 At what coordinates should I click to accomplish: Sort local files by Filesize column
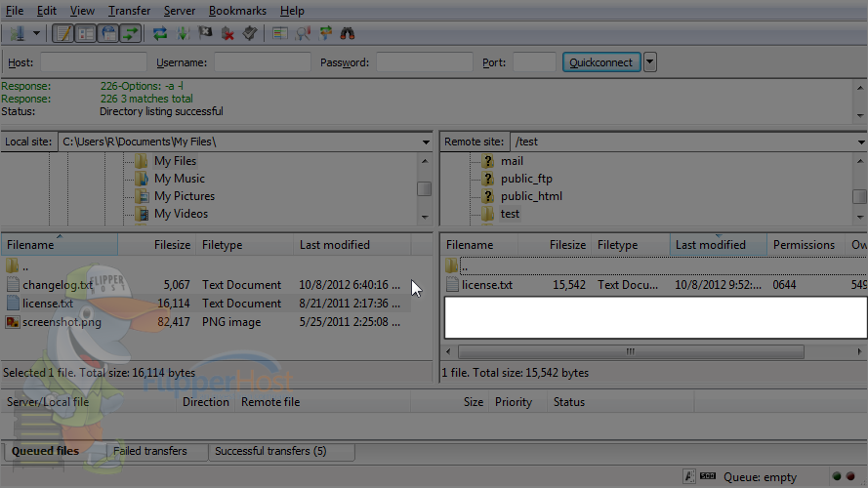[x=156, y=245]
